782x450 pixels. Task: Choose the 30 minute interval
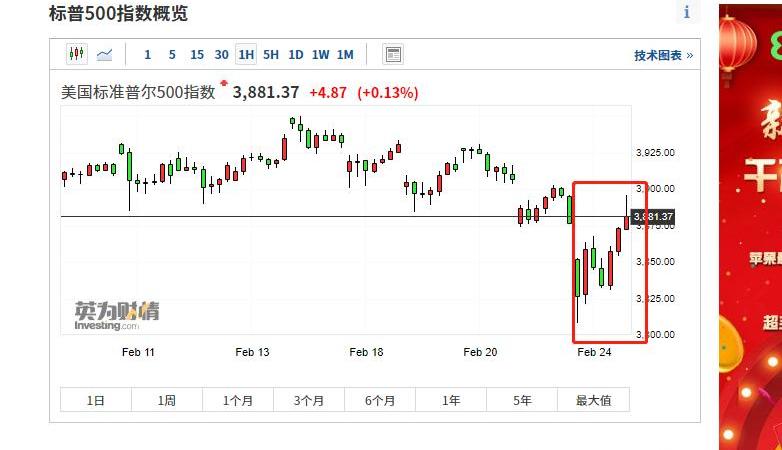[x=221, y=55]
